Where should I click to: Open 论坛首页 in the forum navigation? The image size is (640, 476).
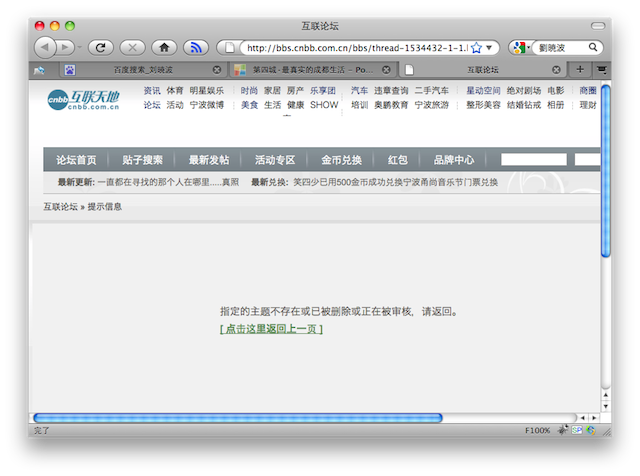pos(76,160)
